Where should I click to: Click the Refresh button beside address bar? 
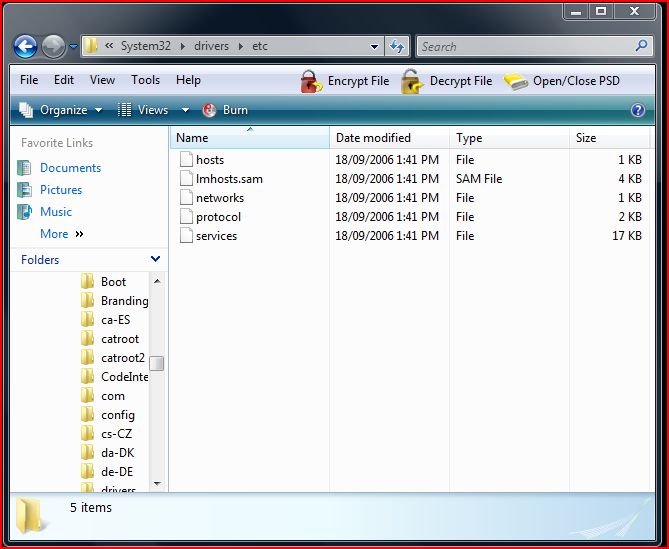tap(397, 46)
